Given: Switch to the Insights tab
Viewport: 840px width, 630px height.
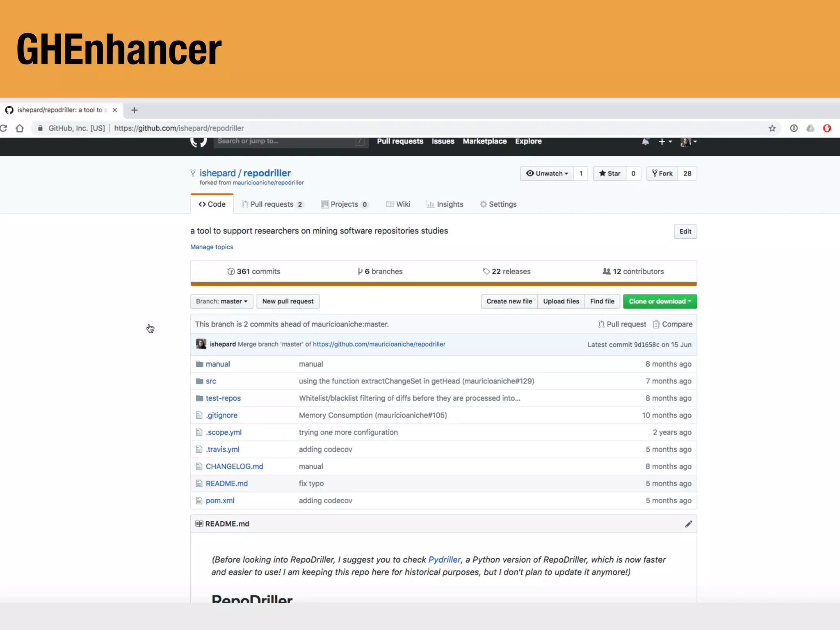Looking at the screenshot, I should [445, 204].
